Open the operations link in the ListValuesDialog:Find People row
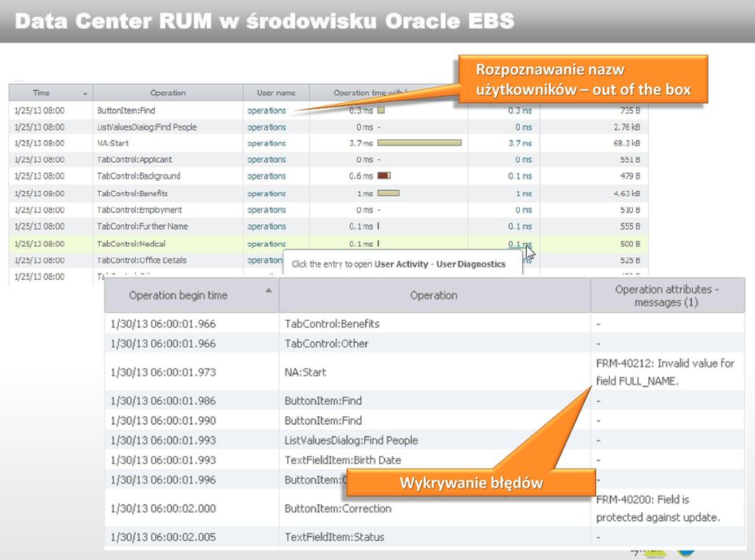 [267, 127]
